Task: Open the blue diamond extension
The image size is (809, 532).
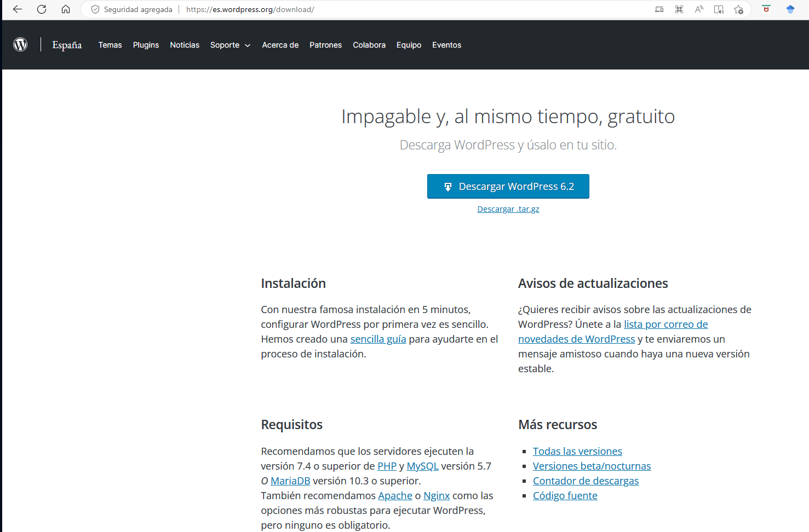Action: point(790,9)
